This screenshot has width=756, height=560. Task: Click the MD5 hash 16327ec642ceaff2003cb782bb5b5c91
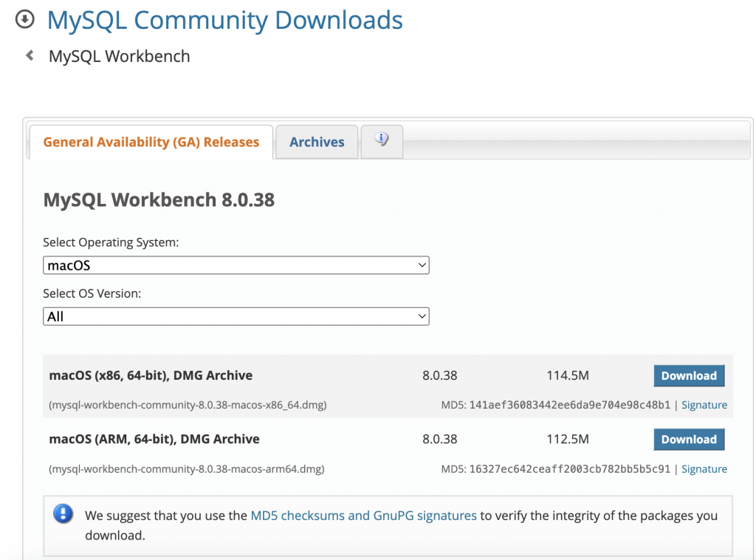pyautogui.click(x=569, y=469)
